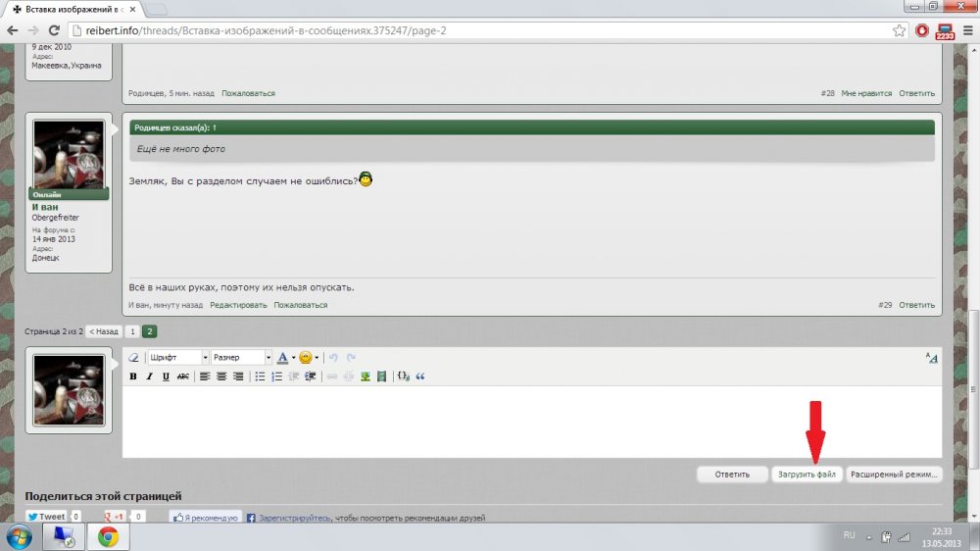This screenshot has width=980, height=551.
Task: Center align text in editor
Action: coord(221,376)
